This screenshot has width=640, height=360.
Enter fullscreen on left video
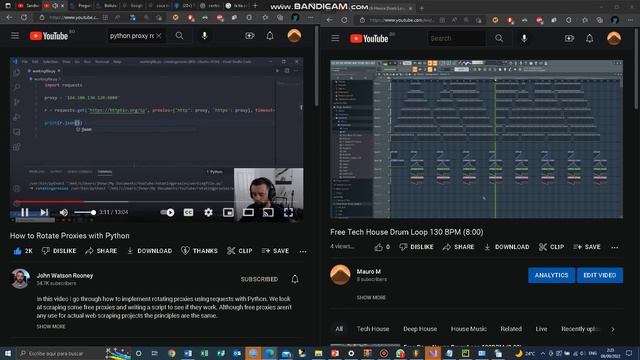288,212
